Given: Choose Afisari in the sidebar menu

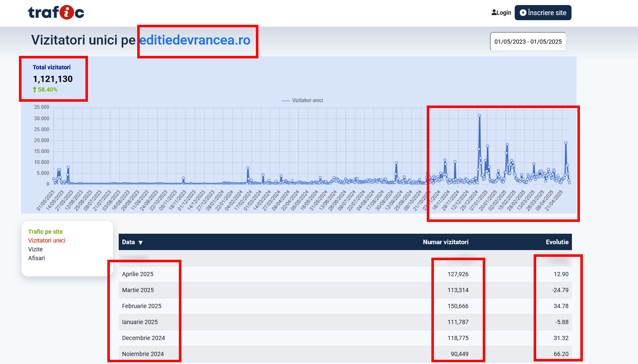Looking at the screenshot, I should click(x=37, y=258).
